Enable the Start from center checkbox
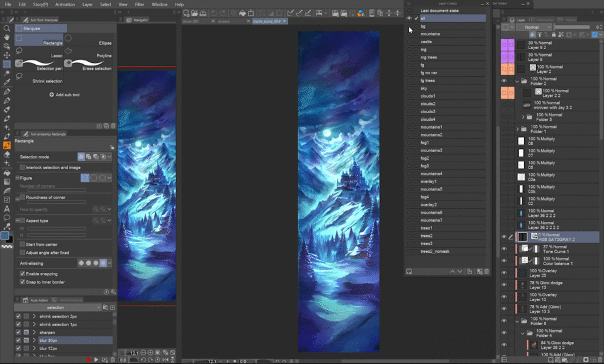The width and height of the screenshot is (604, 364). click(23, 244)
